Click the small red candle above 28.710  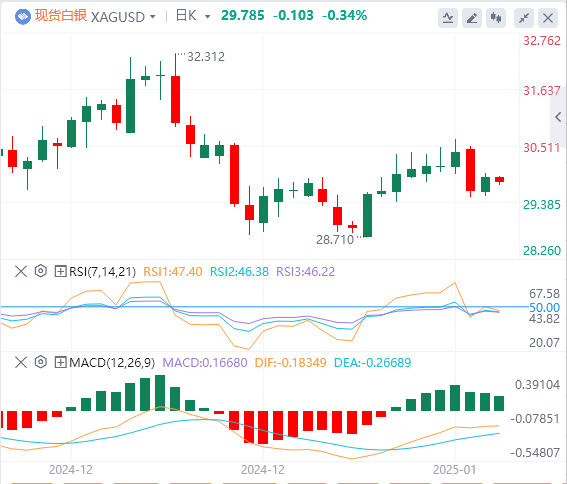tap(353, 227)
